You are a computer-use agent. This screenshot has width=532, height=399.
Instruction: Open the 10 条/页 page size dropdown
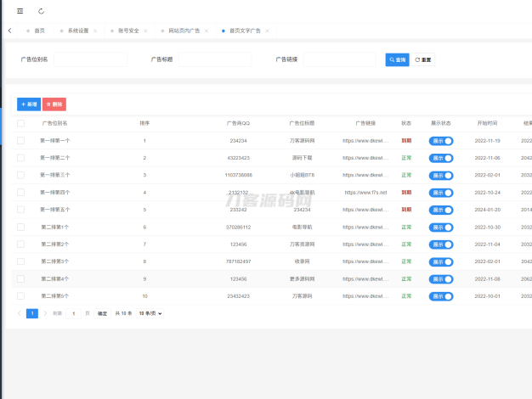pyautogui.click(x=150, y=313)
